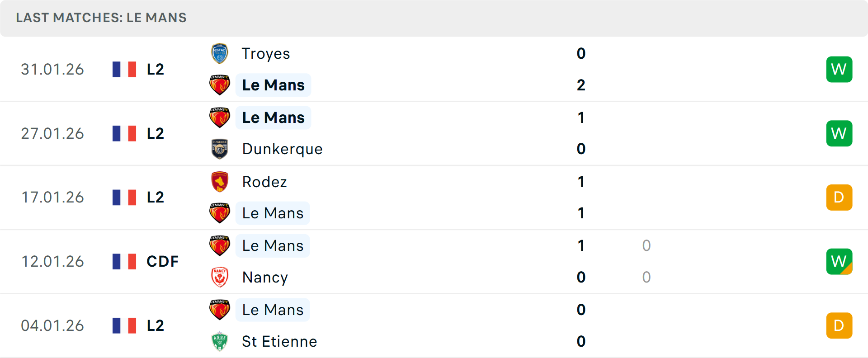Click the St Etienne club crest icon

pyautogui.click(x=220, y=341)
